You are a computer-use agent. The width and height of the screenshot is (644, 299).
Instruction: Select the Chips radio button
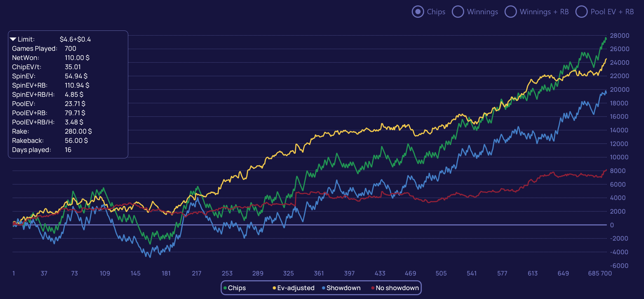[x=418, y=12]
